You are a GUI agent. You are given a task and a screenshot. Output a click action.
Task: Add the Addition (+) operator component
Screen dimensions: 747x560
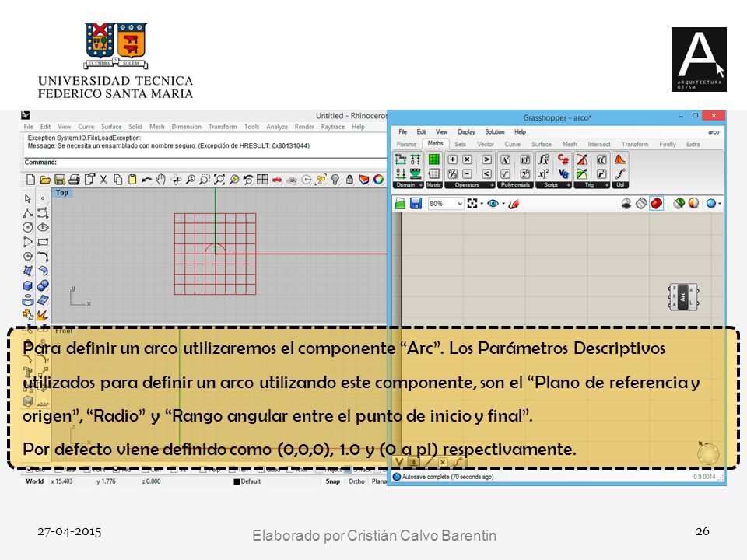click(x=453, y=159)
